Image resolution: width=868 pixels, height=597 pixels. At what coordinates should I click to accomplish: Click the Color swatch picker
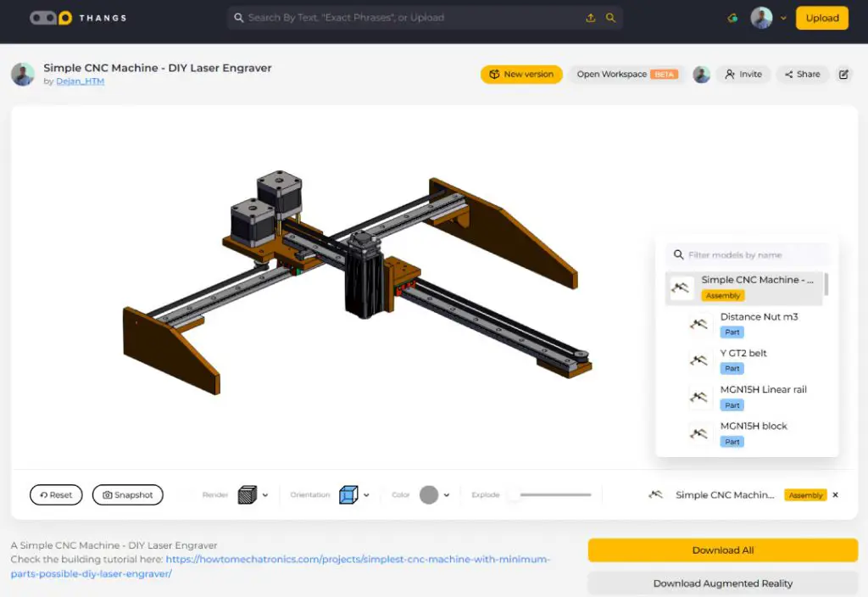click(429, 495)
